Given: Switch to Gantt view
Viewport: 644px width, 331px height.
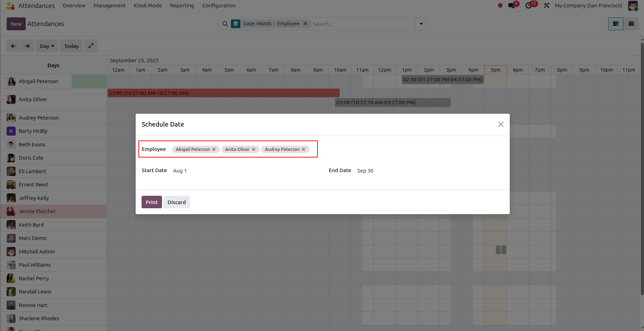Looking at the screenshot, I should (615, 24).
